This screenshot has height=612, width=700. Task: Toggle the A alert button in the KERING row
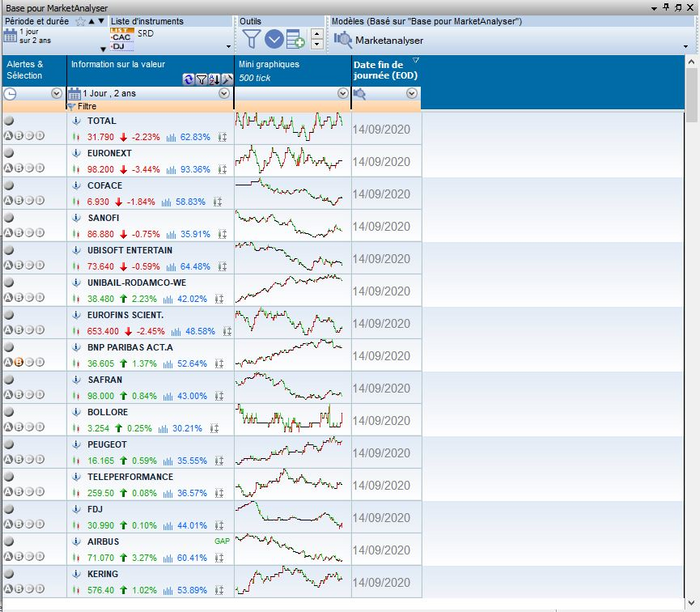click(x=8, y=589)
